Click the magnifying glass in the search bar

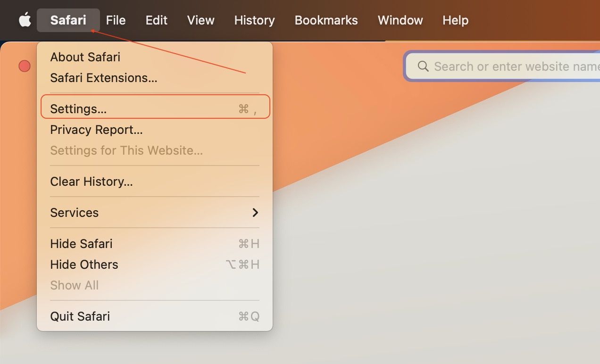coord(423,66)
